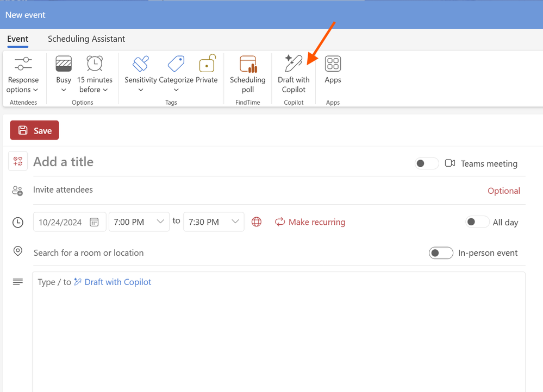This screenshot has height=392, width=543.
Task: Open calendar picker in date field
Action: [x=94, y=222]
